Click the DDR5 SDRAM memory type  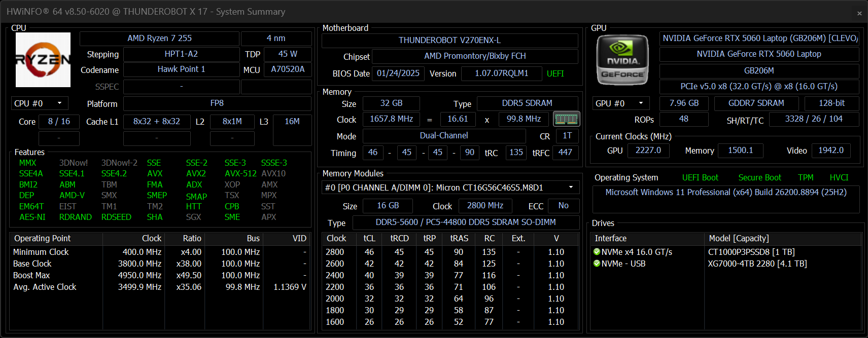click(x=527, y=103)
